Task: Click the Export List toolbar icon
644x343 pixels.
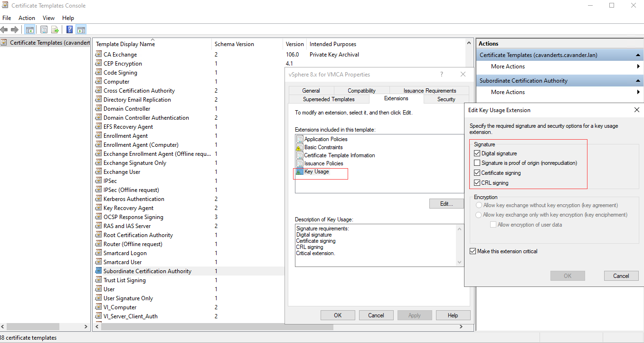Action: tap(55, 29)
